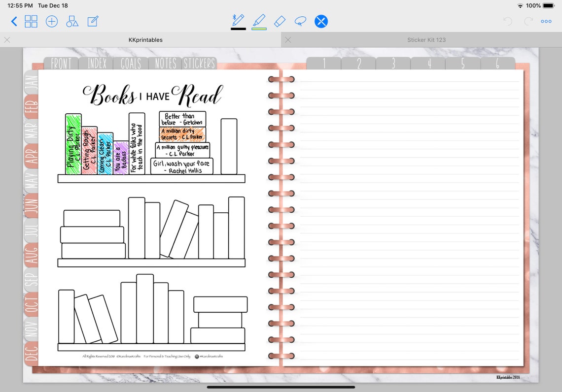Select the pen tool
Viewport: 562px width, 392px height.
point(238,21)
